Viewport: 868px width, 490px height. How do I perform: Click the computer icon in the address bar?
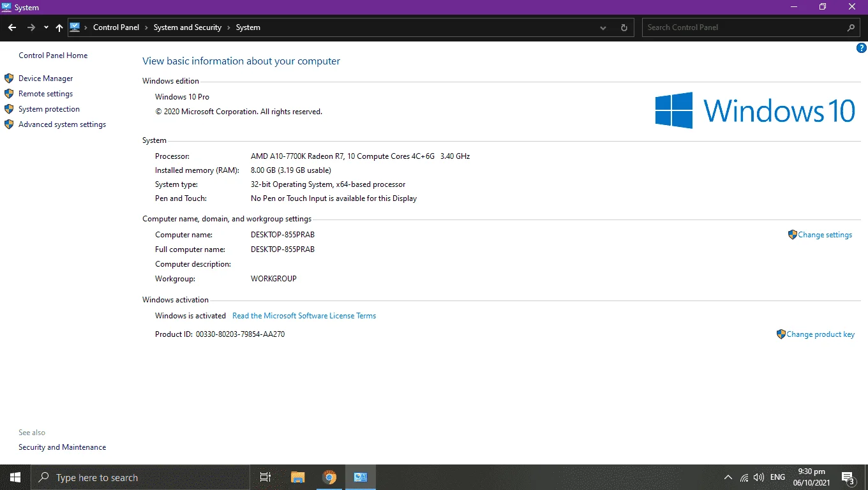tap(75, 27)
